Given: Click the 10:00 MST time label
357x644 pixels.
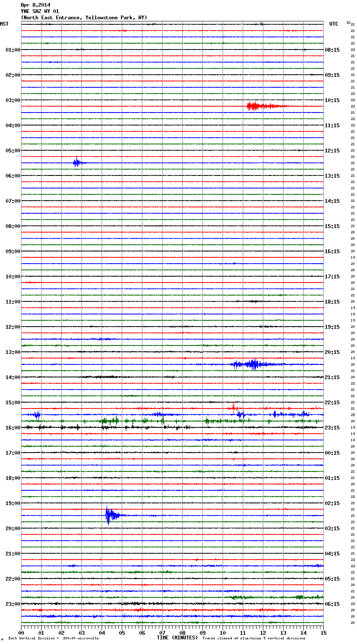Looking at the screenshot, I should point(13,277).
